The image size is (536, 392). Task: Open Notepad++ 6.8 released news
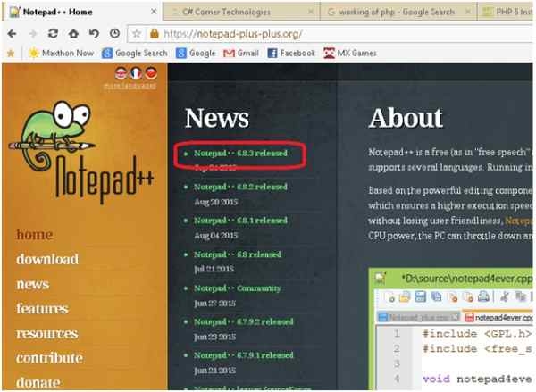(x=238, y=254)
